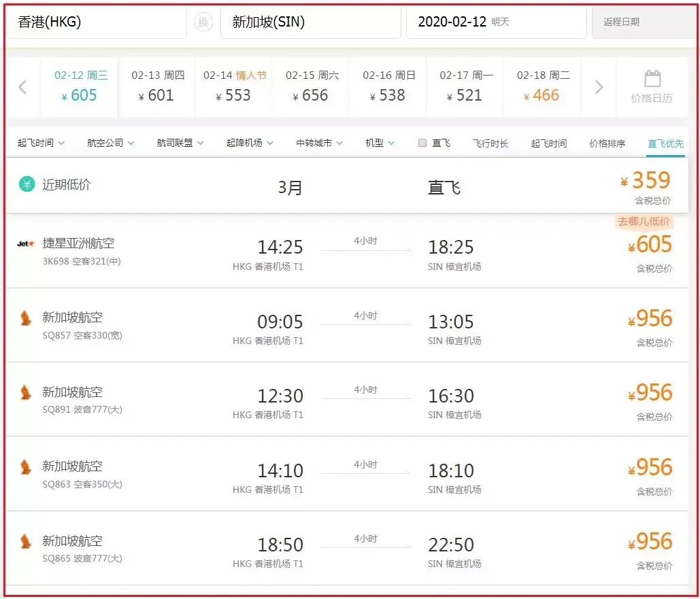
Task: Click flight number 3K698 空客321(中)
Action: (82, 261)
